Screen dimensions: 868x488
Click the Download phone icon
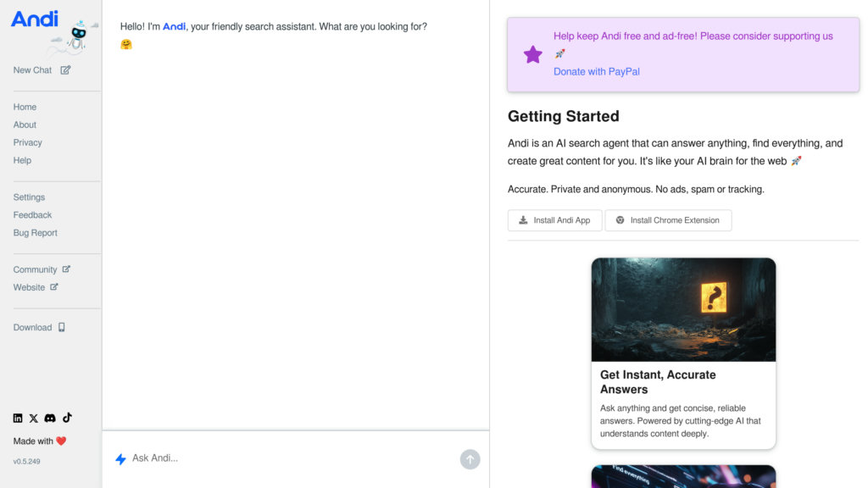(x=61, y=328)
